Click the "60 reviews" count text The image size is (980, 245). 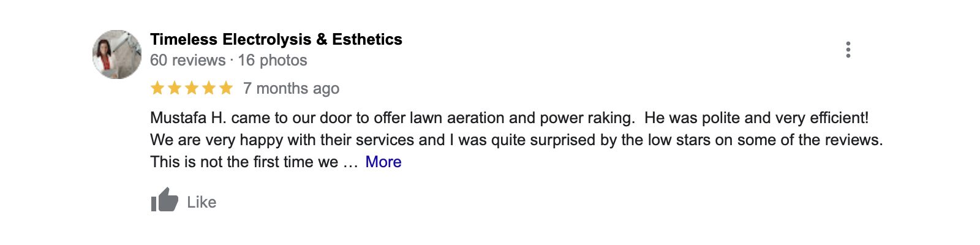pos(188,60)
